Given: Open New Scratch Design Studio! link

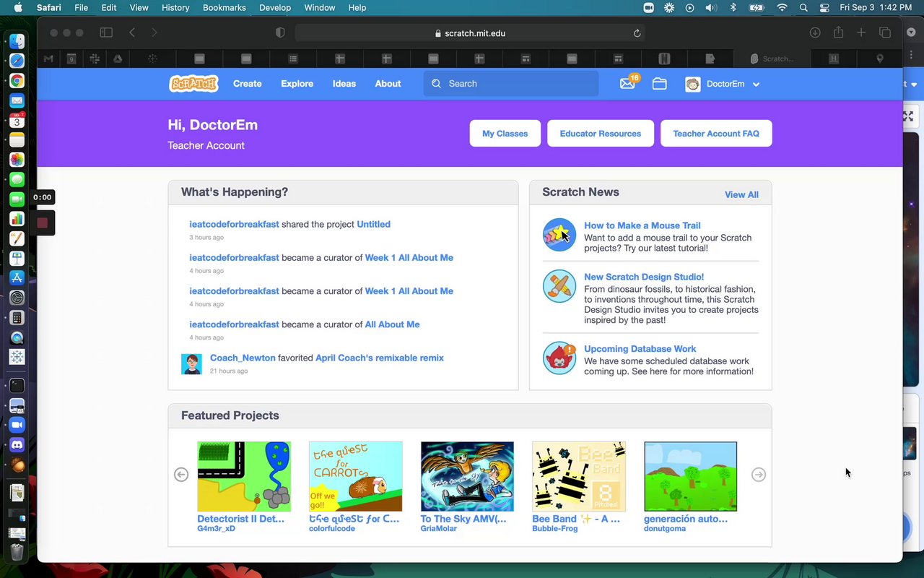Looking at the screenshot, I should pyautogui.click(x=644, y=277).
